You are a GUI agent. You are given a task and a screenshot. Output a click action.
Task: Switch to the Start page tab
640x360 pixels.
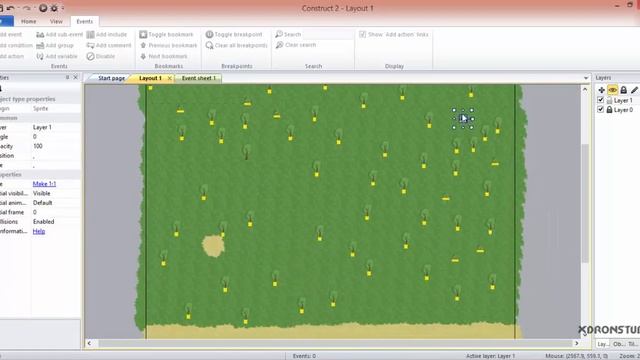click(111, 78)
